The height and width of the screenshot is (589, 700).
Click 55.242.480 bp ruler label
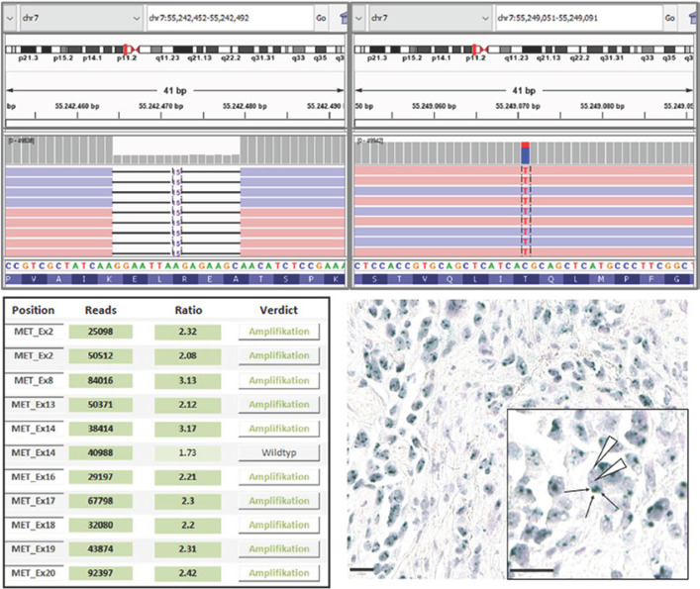tap(245, 106)
